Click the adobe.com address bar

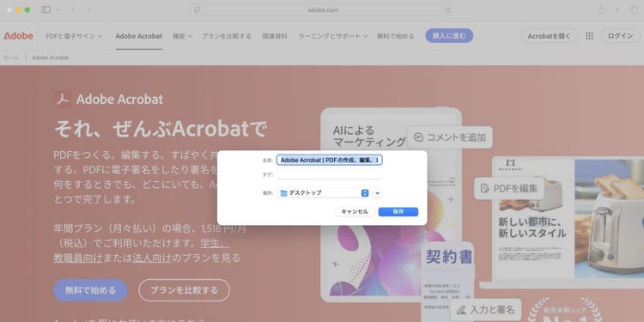tap(322, 9)
